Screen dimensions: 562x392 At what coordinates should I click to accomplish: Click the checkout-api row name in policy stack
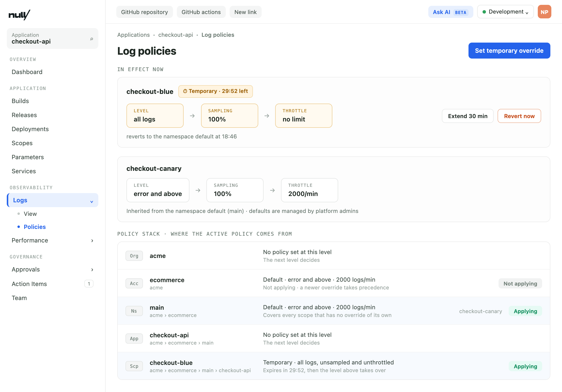coord(169,335)
